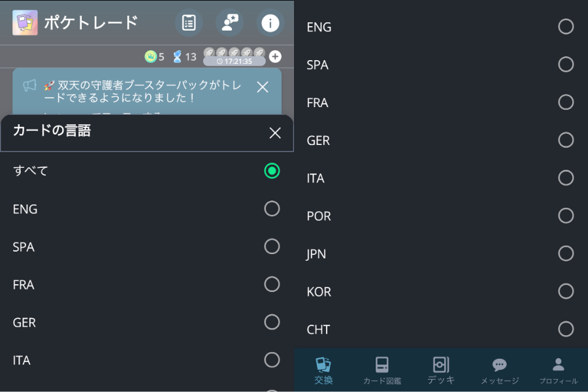
Task: Tap the plus icon beside rocket slots
Action: coord(275,56)
